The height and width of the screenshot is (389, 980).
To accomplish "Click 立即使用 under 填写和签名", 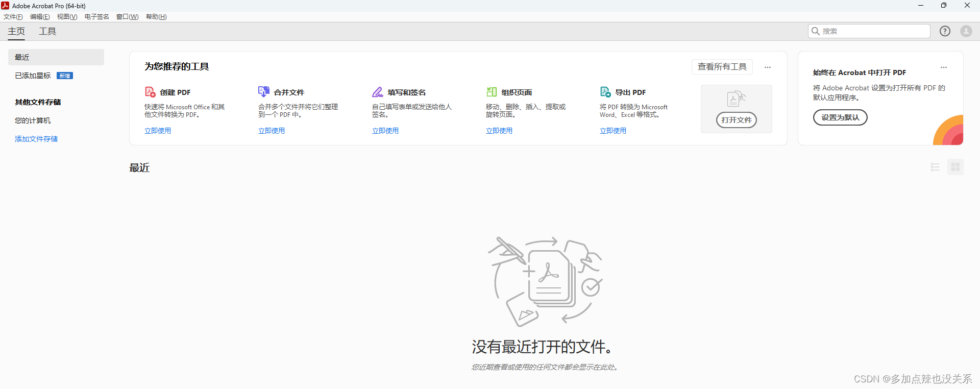I will (x=385, y=131).
